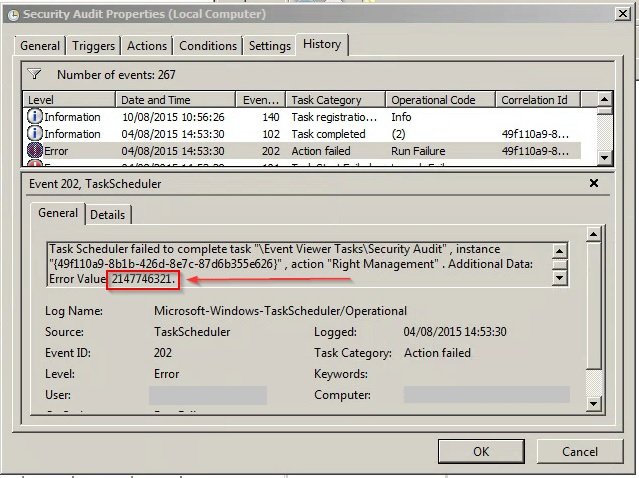Image resolution: width=639 pixels, height=478 pixels.
Task: Switch to the Actions tab
Action: click(147, 46)
